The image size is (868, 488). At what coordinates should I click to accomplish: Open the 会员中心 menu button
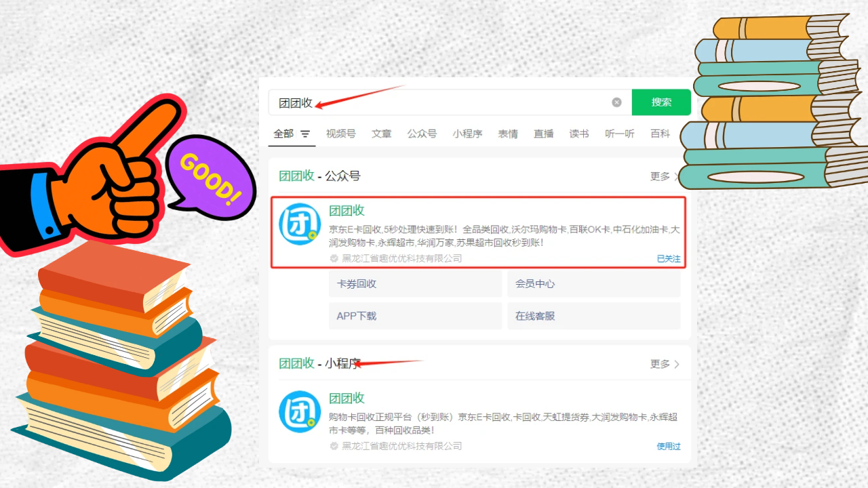point(594,284)
